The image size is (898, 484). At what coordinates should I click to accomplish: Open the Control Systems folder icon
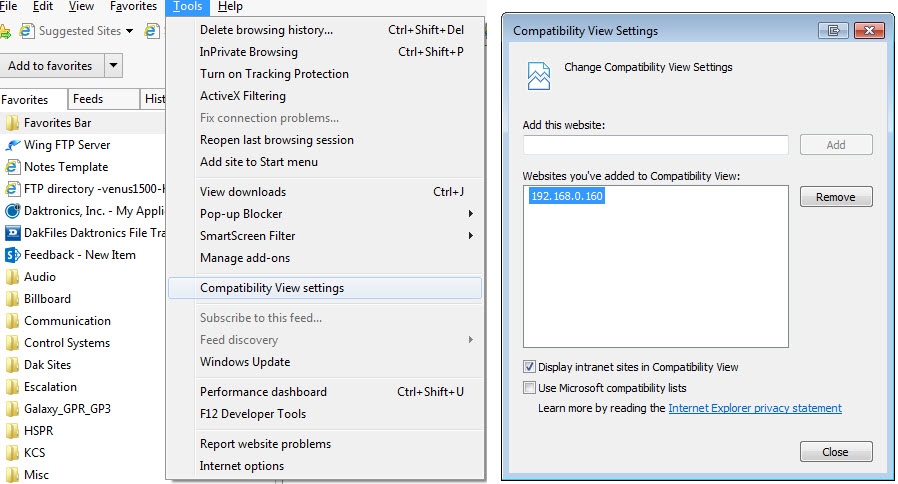click(12, 343)
